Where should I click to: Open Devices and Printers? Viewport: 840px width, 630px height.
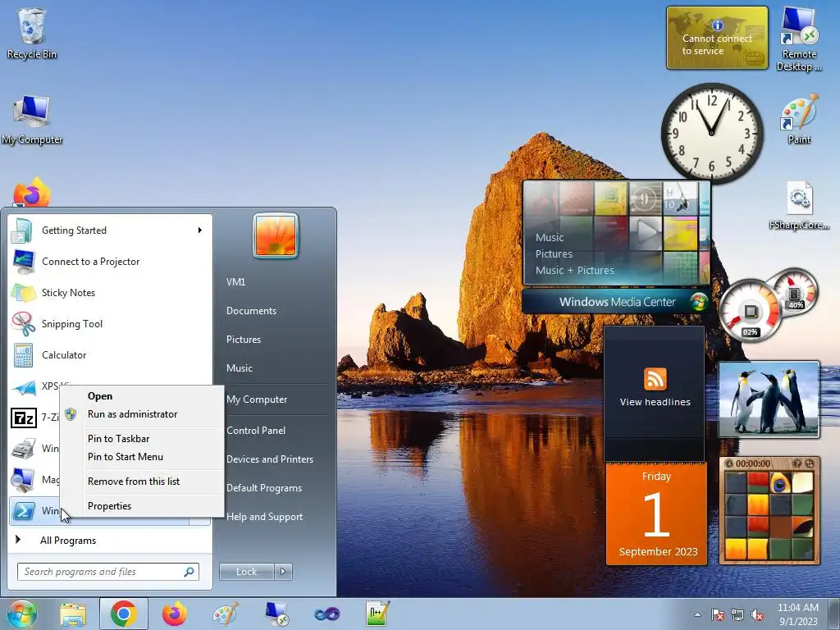point(270,459)
